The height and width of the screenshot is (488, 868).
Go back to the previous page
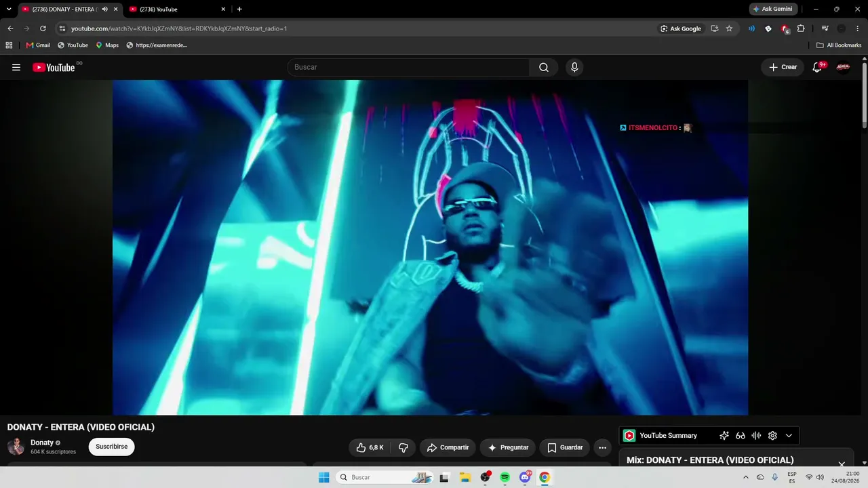[10, 28]
